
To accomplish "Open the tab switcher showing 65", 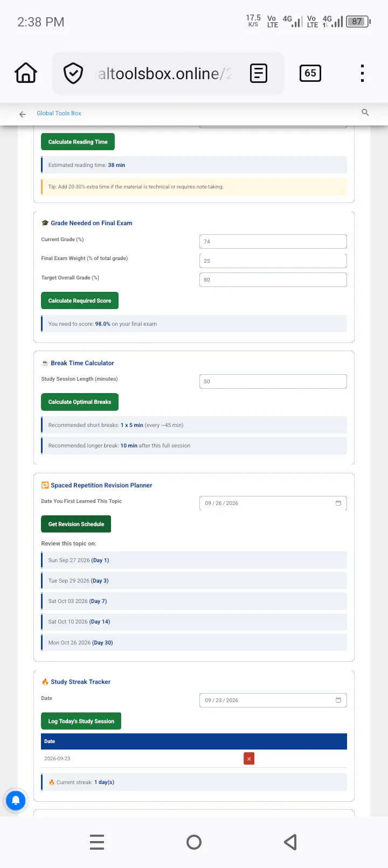I will 310,73.
